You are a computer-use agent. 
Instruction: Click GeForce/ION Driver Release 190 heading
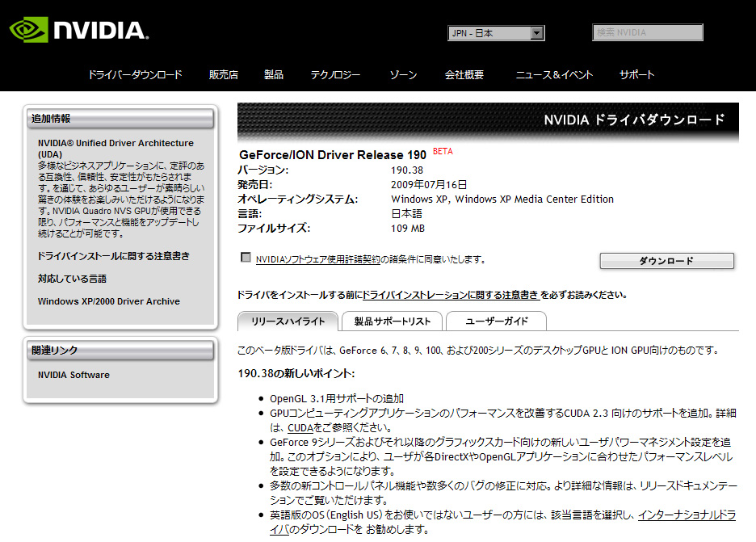coord(333,155)
